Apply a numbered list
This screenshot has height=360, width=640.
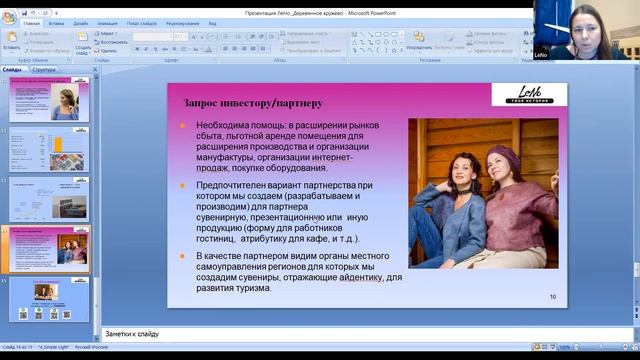[x=240, y=37]
